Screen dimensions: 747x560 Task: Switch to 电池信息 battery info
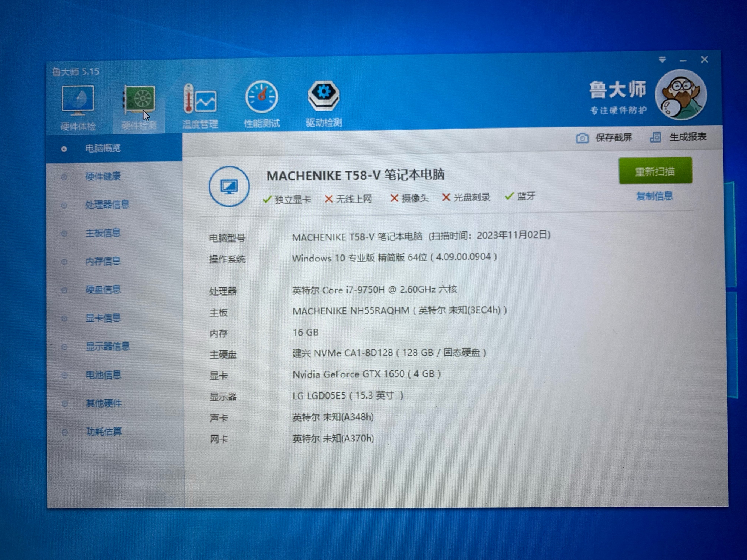103,375
